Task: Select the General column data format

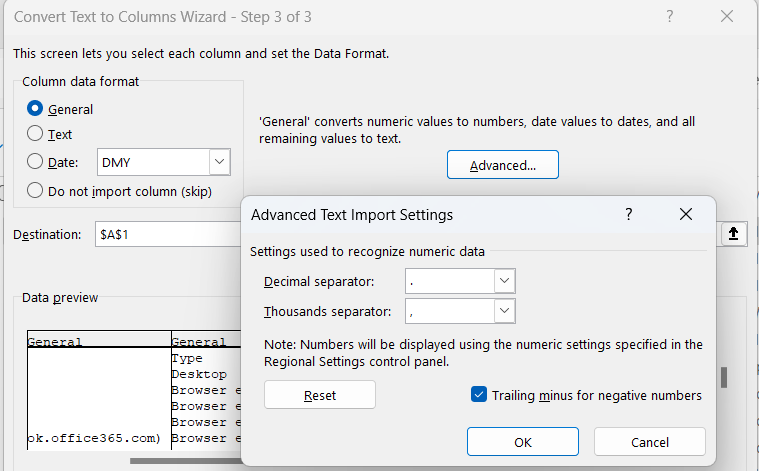Action: click(36, 109)
